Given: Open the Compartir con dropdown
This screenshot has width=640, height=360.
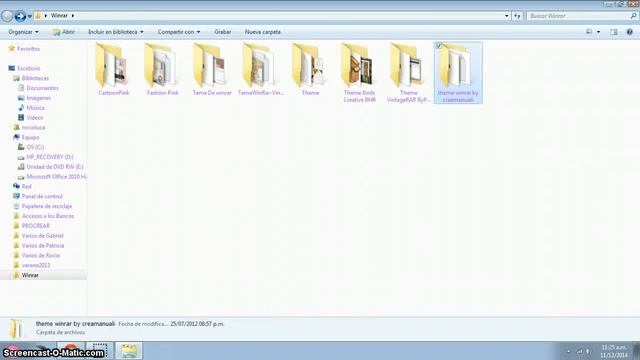Looking at the screenshot, I should tap(179, 32).
